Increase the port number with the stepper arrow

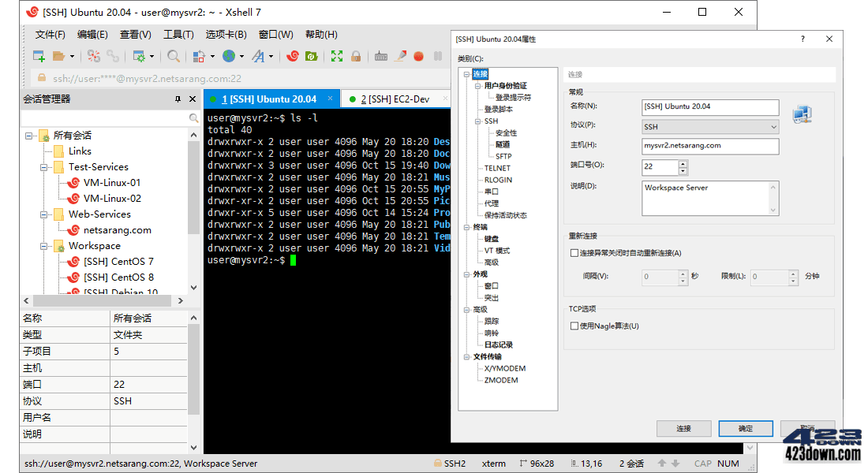click(x=683, y=164)
